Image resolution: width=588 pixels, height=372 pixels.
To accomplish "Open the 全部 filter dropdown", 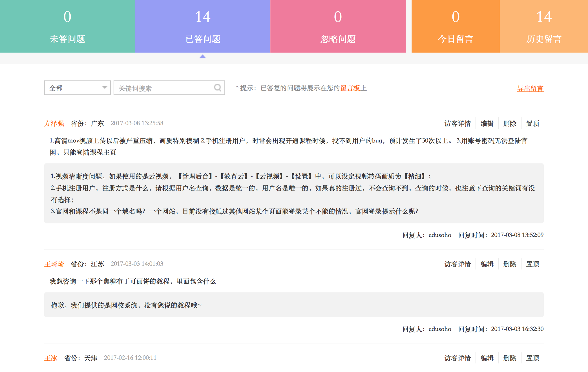I will [x=77, y=88].
